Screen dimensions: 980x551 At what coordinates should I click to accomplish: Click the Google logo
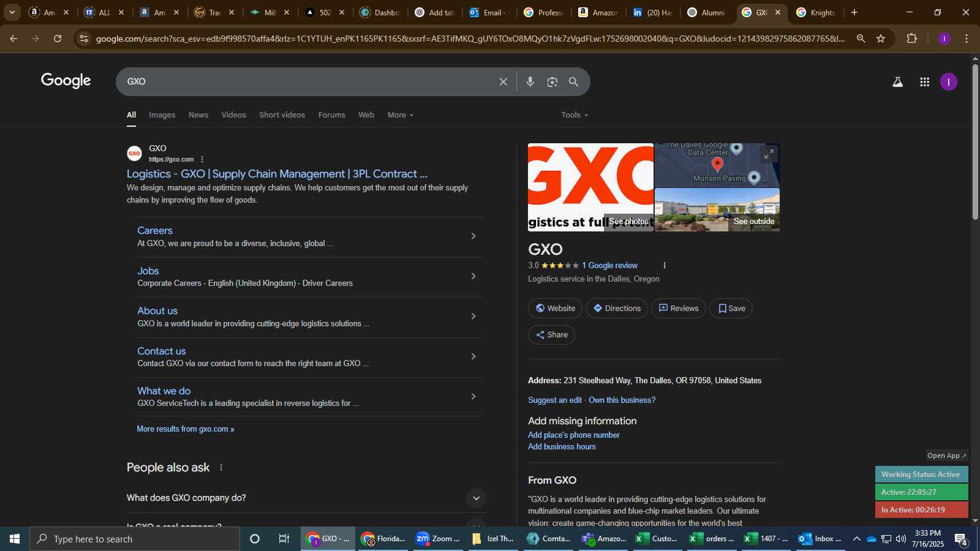66,81
